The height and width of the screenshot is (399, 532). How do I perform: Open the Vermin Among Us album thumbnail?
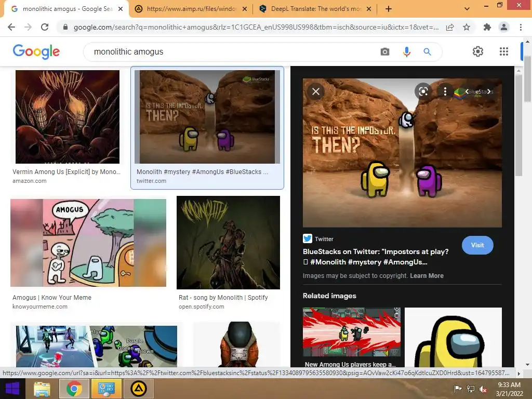68,117
